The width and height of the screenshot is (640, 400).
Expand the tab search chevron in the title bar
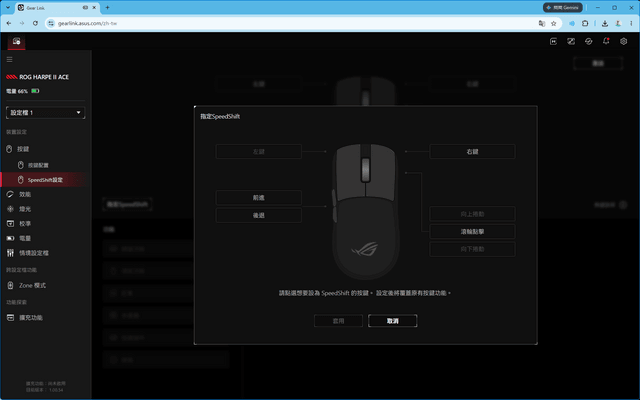click(x=8, y=7)
